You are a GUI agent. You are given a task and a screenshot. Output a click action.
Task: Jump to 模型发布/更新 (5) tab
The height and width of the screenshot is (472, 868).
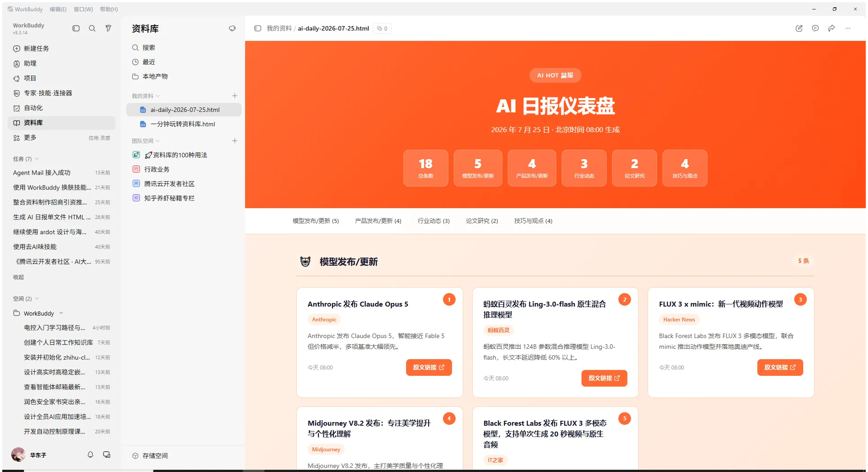pyautogui.click(x=316, y=221)
